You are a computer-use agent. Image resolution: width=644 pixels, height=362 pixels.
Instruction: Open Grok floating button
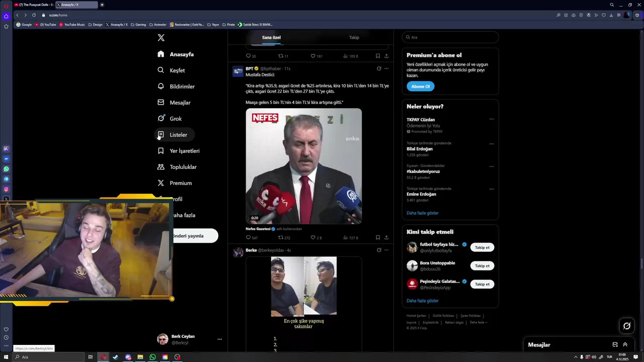627,326
